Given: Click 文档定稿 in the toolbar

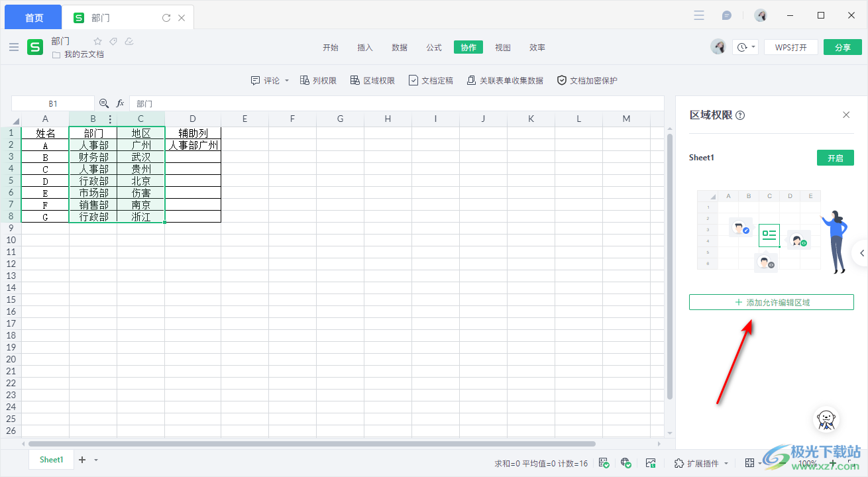Looking at the screenshot, I should [431, 80].
